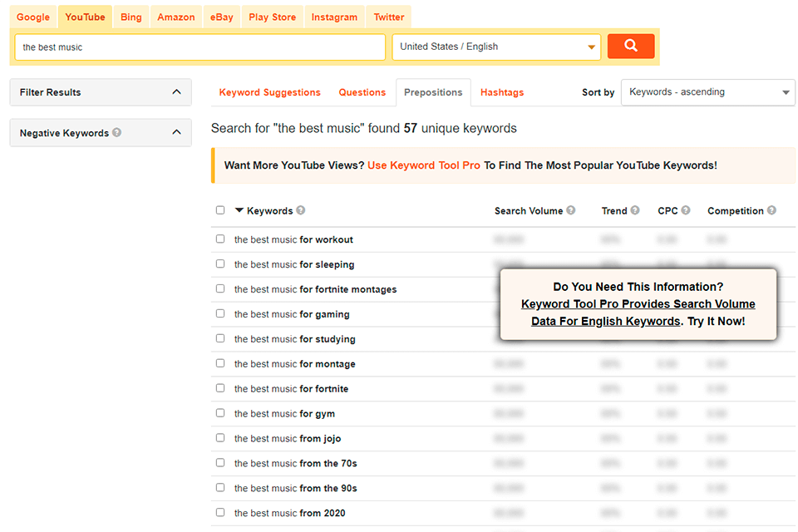Open the United States / English dropdown
798x532 pixels.
(496, 47)
